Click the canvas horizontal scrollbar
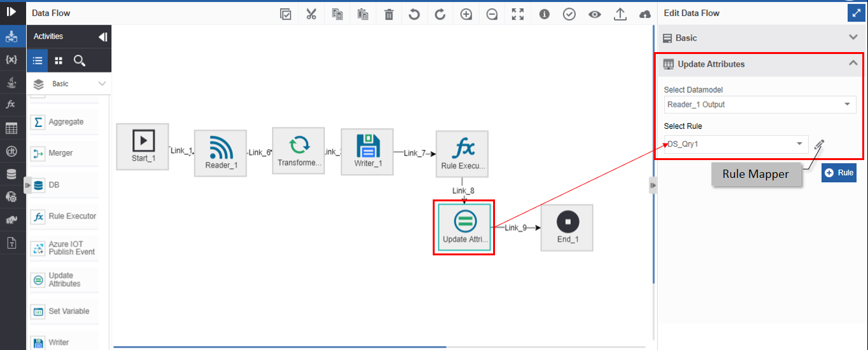 coord(280,347)
